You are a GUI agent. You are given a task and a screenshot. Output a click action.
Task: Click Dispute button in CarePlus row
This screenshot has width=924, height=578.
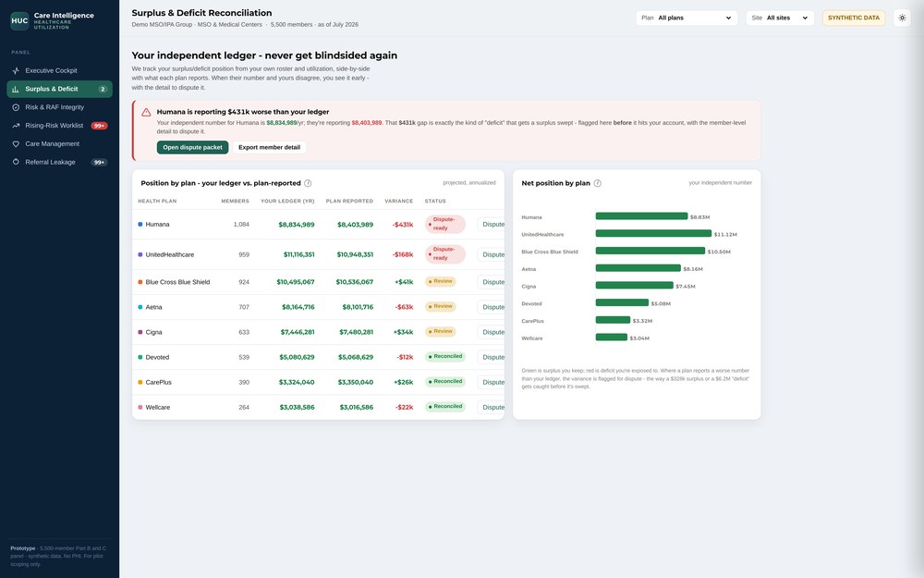[492, 382]
